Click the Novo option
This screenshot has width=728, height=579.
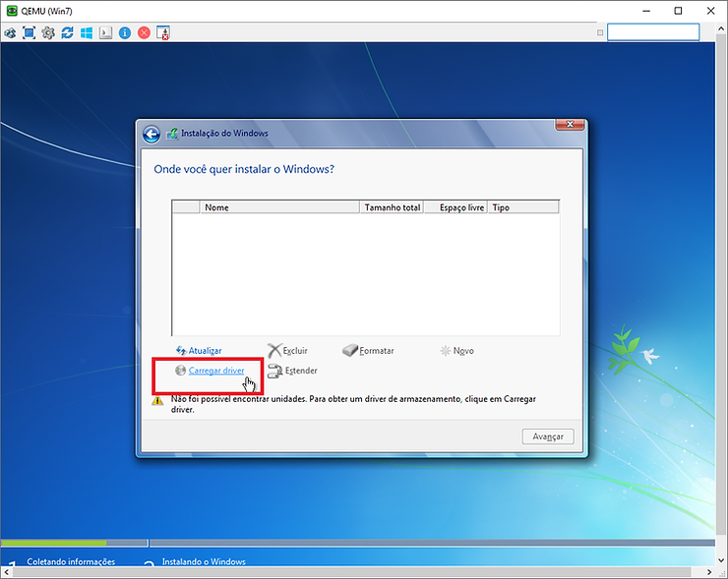(463, 351)
